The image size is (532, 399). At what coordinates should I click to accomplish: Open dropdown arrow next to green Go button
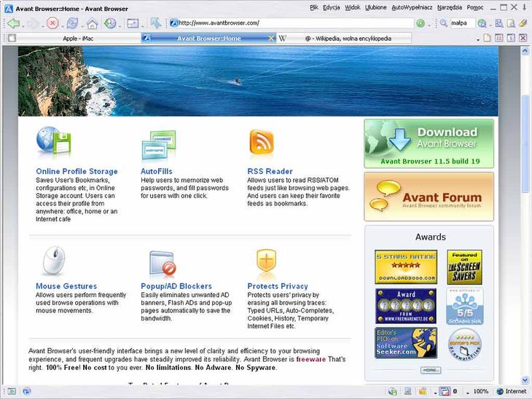click(429, 25)
